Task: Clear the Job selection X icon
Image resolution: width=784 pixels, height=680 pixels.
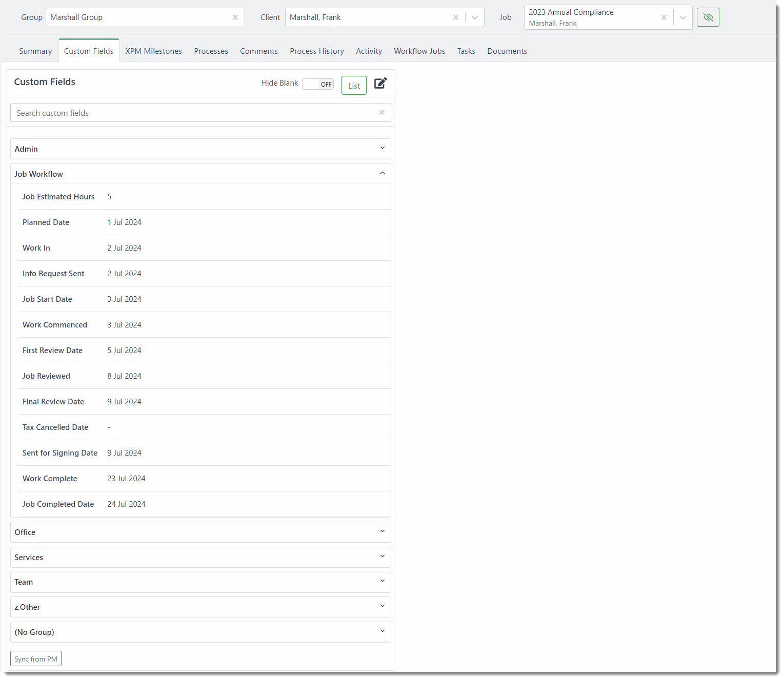Action: coord(664,17)
